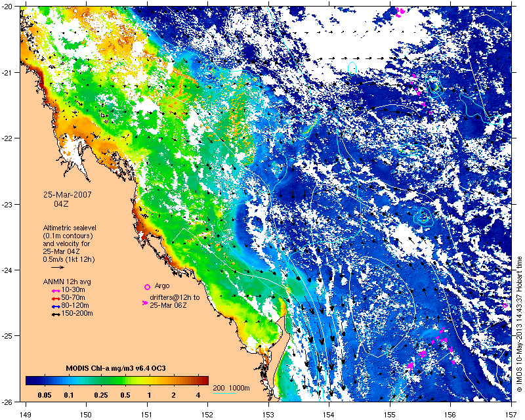Click the latitude axis label -23
The image size is (525, 420).
point(7,204)
